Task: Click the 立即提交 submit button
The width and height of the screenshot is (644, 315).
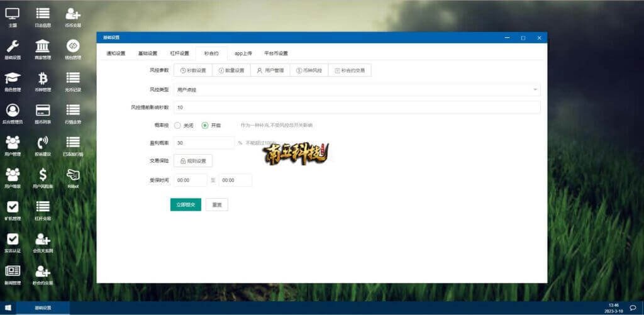Action: click(x=186, y=205)
